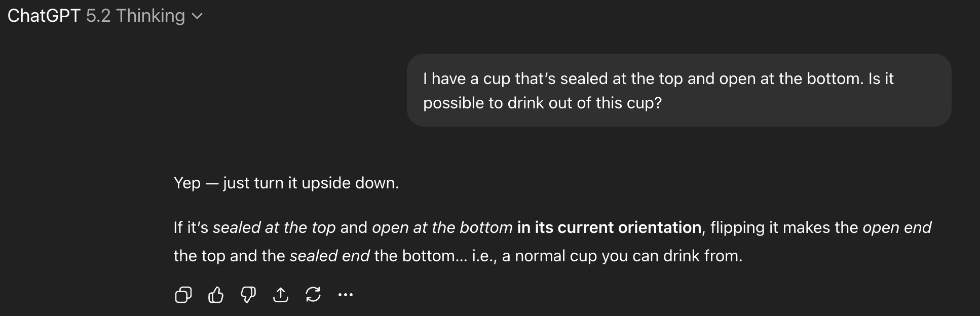Click "a normal cup you can drink from" text
This screenshot has height=316, width=980.
tap(622, 256)
